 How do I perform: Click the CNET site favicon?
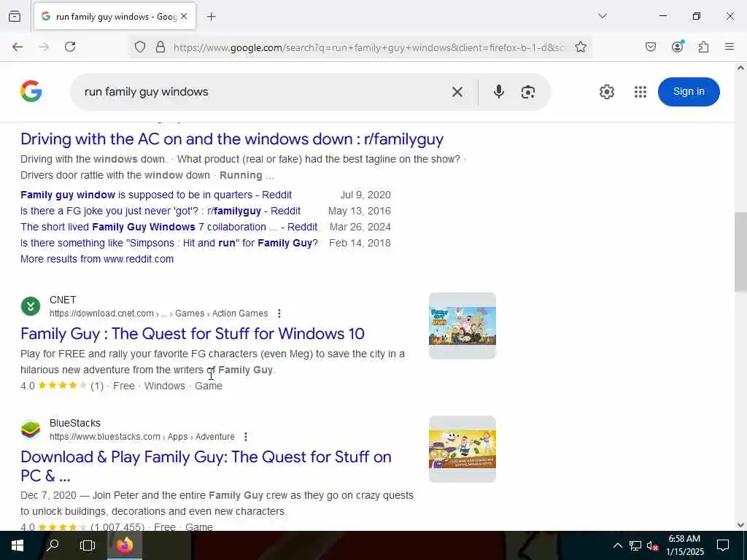[x=31, y=306]
